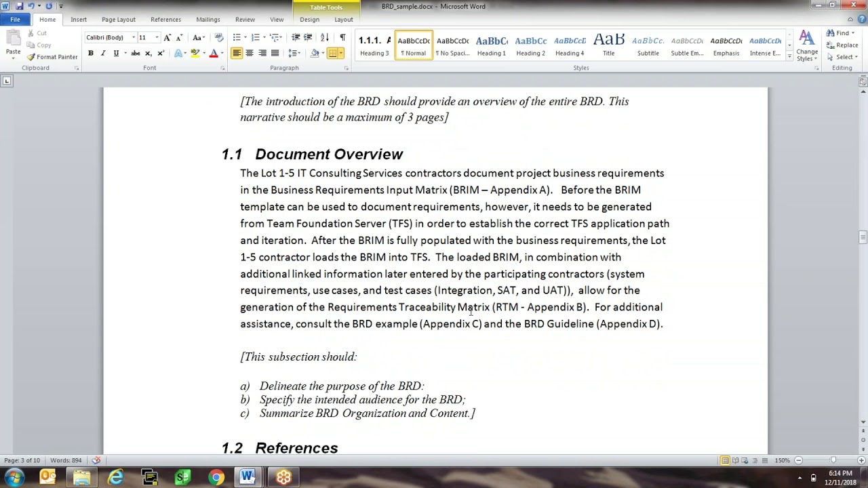Toggle Show/Hide paragraph marks
This screenshot has width=868, height=488.
[342, 37]
